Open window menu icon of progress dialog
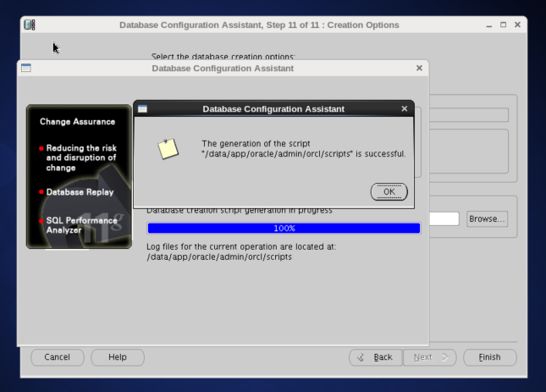546x392 pixels. pyautogui.click(x=25, y=68)
